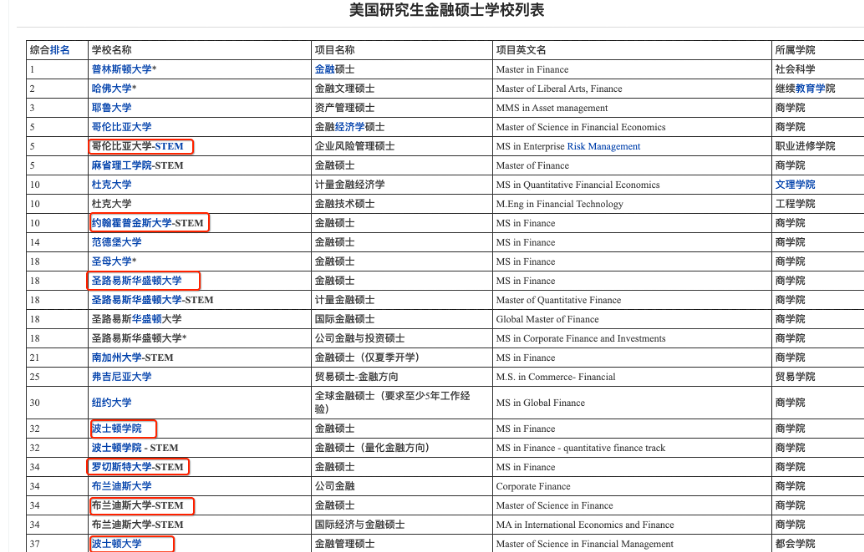Image resolution: width=864 pixels, height=552 pixels.
Task: Open 波士顿学院 - STEM link in the 量化金融方向 row
Action: [117, 448]
